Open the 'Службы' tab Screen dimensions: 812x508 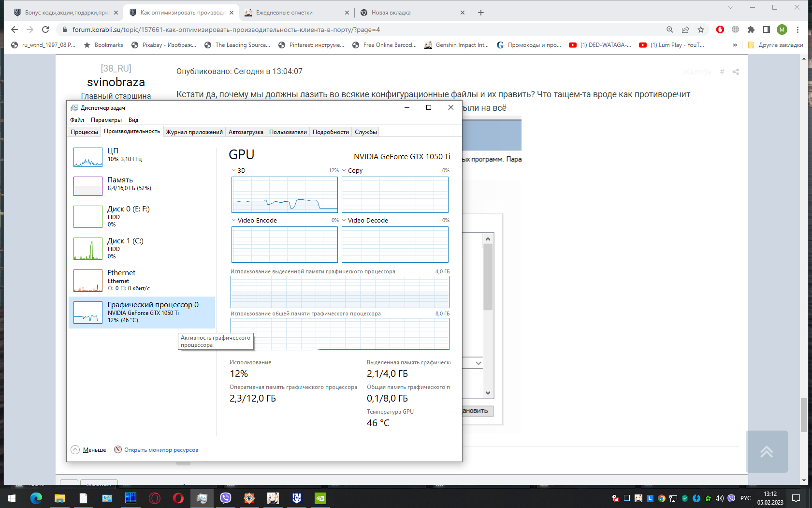tap(366, 132)
